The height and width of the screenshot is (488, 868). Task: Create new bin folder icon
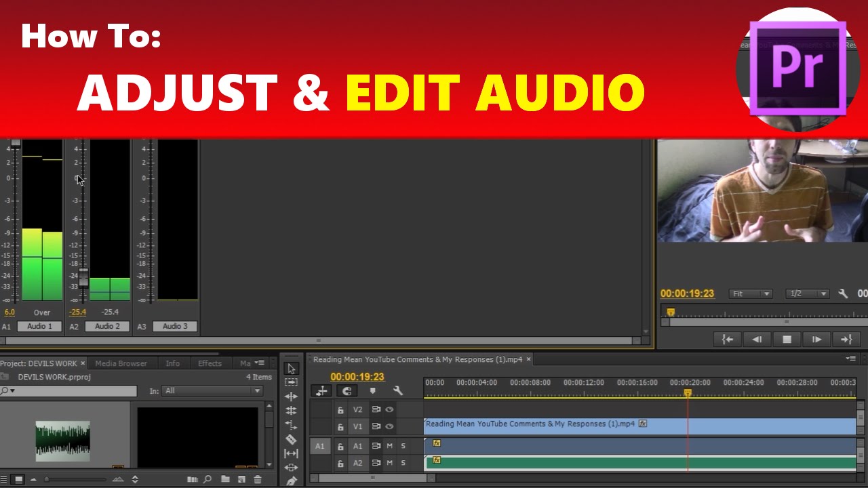[x=225, y=479]
